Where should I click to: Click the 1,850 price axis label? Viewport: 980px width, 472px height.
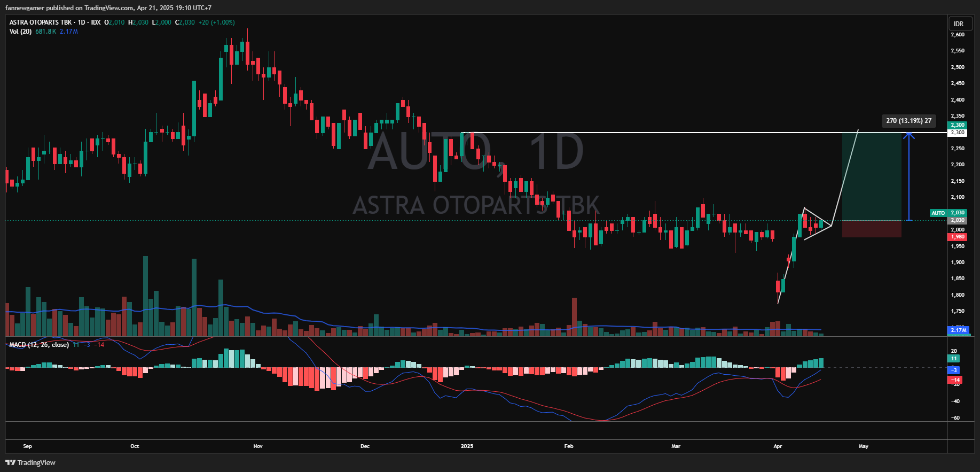tap(958, 278)
